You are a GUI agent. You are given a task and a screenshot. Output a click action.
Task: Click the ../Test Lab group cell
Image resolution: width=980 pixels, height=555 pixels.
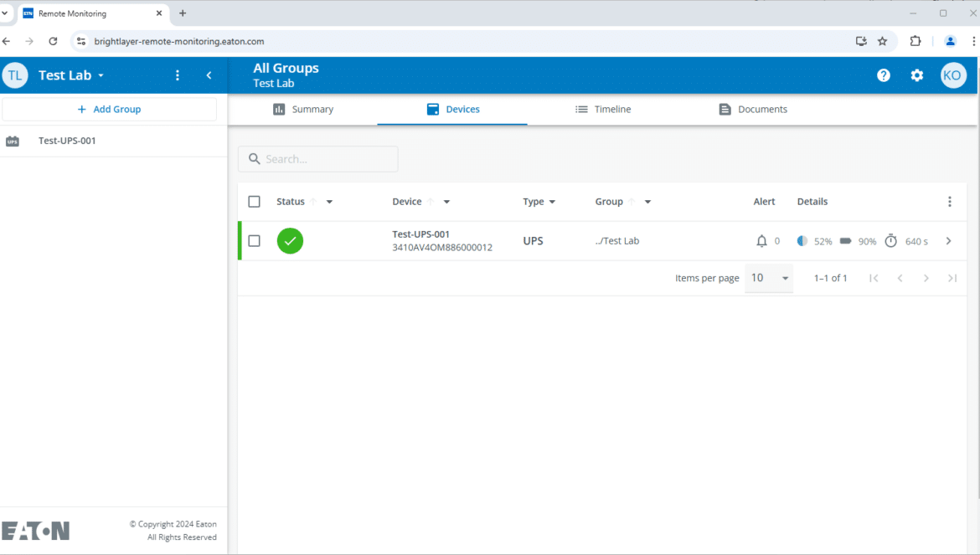coord(616,241)
